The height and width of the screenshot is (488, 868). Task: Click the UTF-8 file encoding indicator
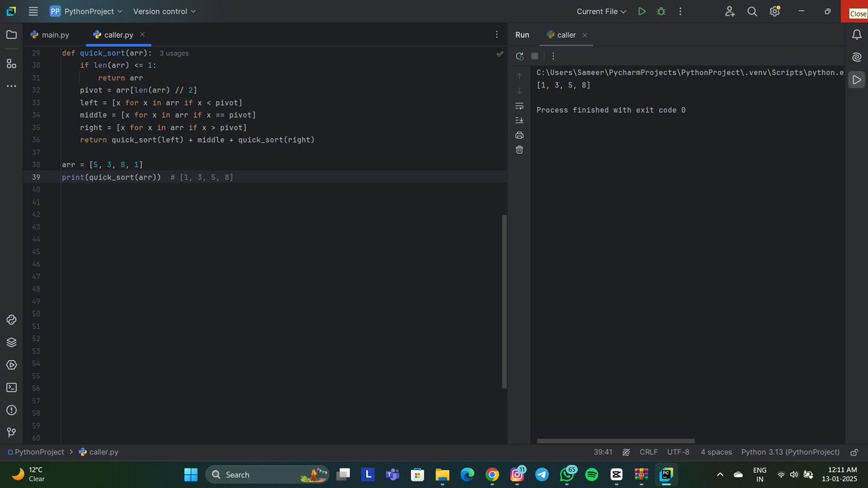point(678,452)
